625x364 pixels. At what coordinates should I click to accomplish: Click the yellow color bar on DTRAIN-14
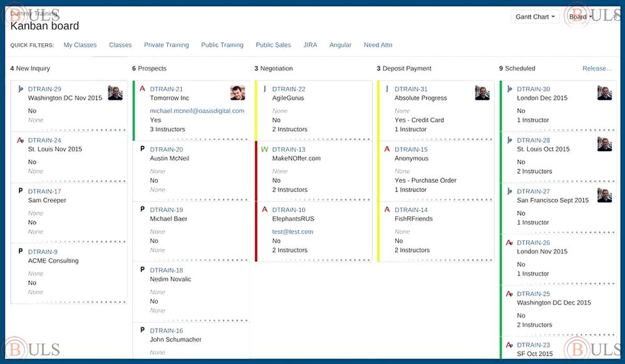click(378, 231)
